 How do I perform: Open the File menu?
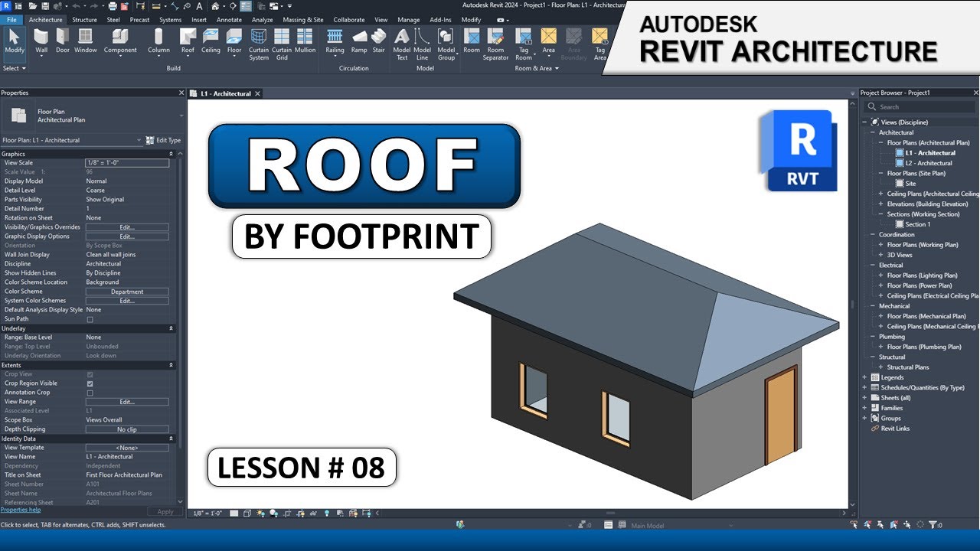click(11, 20)
